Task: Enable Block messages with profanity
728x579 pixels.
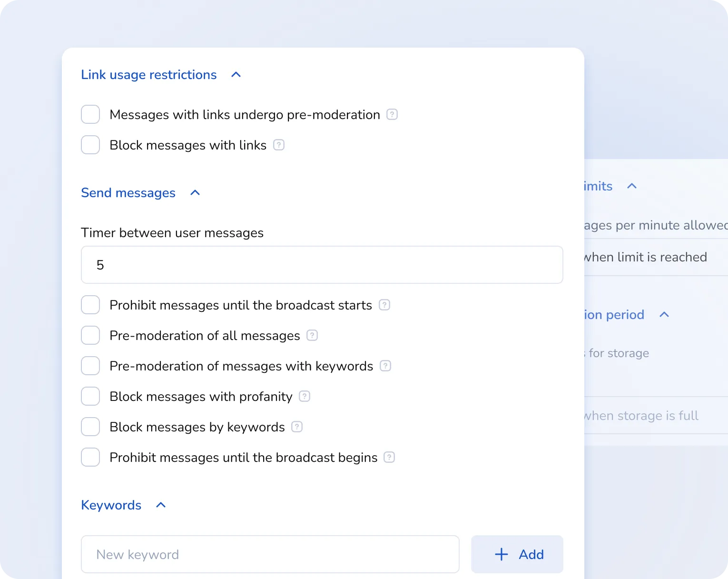Action: click(x=90, y=396)
